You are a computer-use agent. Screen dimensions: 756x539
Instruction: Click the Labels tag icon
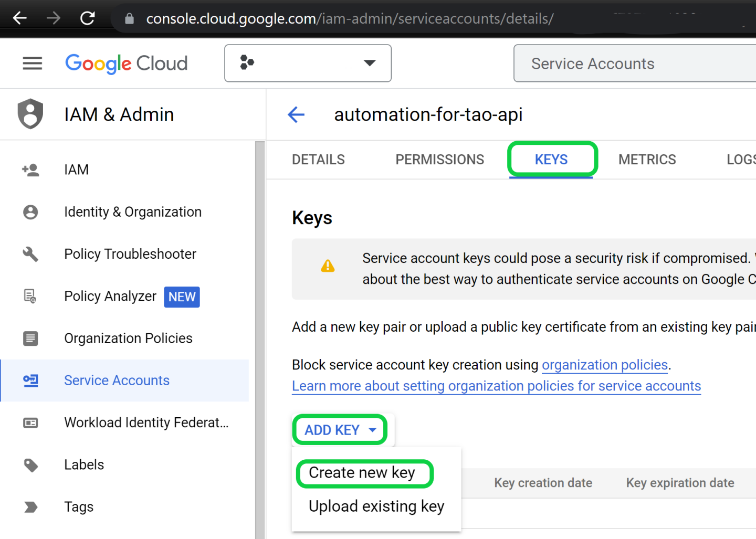click(x=30, y=465)
